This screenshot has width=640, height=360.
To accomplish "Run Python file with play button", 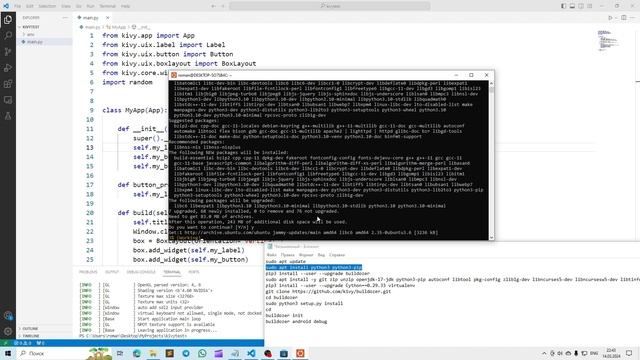I will click(x=610, y=18).
